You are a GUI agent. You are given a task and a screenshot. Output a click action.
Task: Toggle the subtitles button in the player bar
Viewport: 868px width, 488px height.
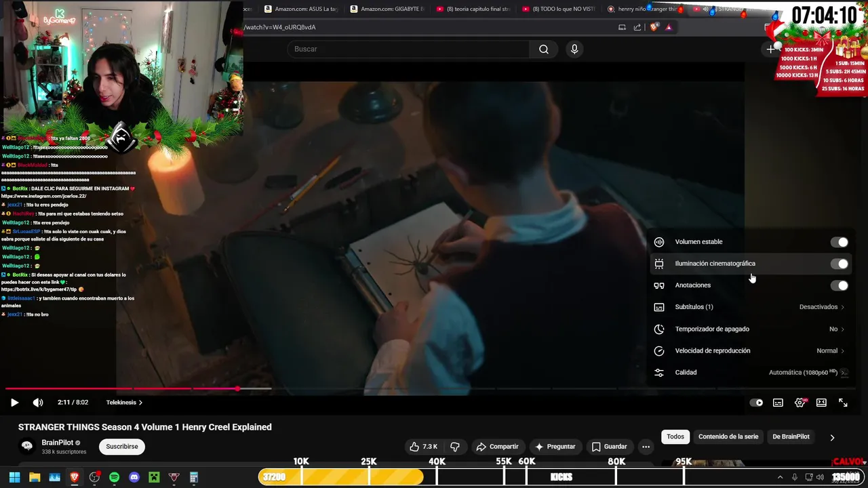coord(778,403)
